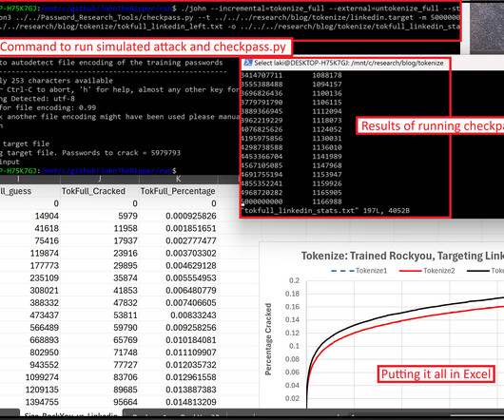Select the Tokenize1 legend entry in chart
The width and height of the screenshot is (504, 420).
(x=359, y=271)
